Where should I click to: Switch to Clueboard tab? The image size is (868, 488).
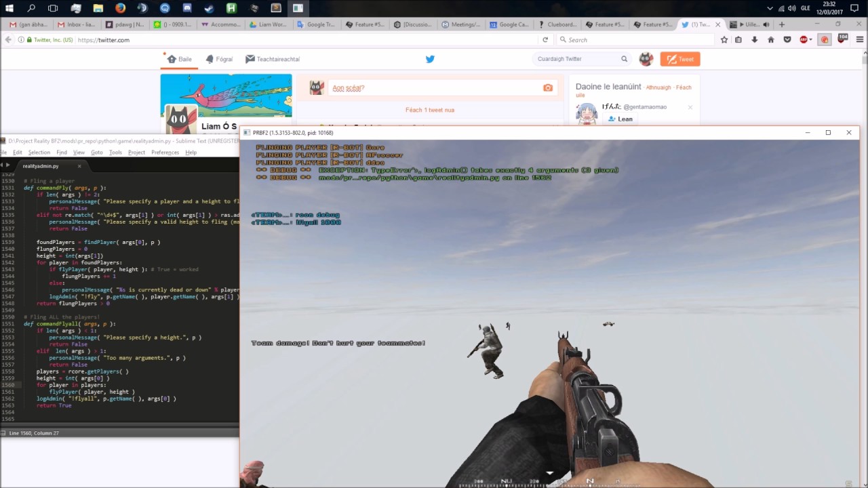557,24
